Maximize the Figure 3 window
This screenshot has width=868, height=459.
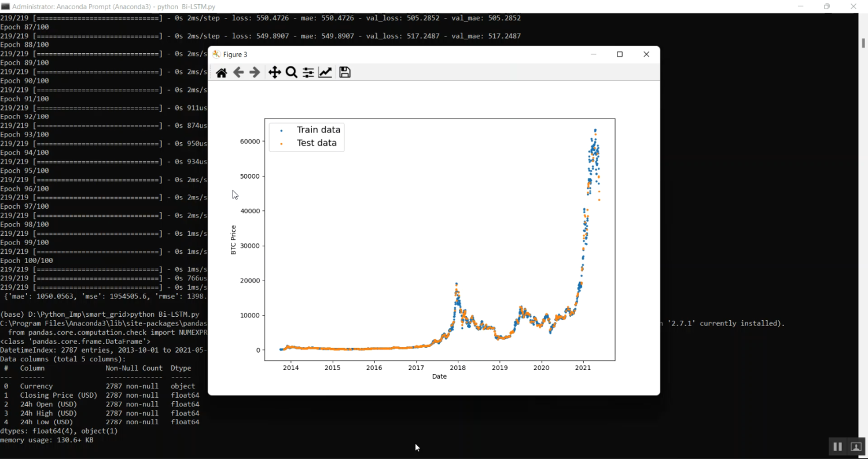[620, 54]
